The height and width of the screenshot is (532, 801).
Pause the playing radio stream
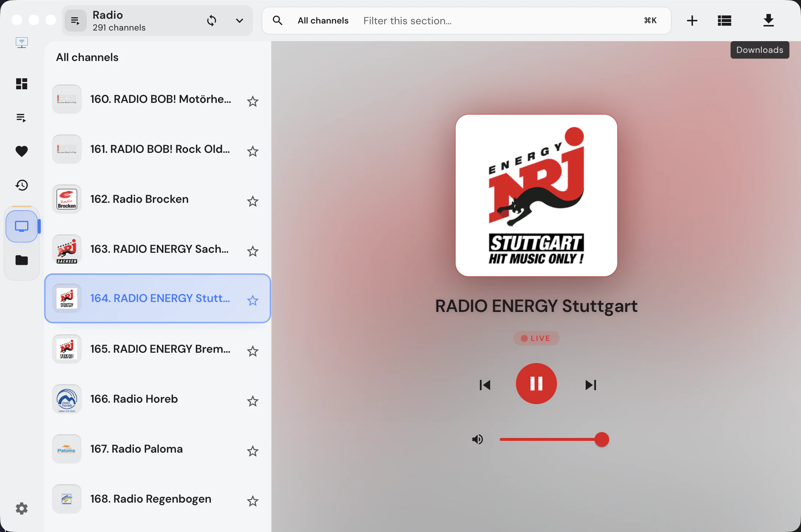point(536,384)
